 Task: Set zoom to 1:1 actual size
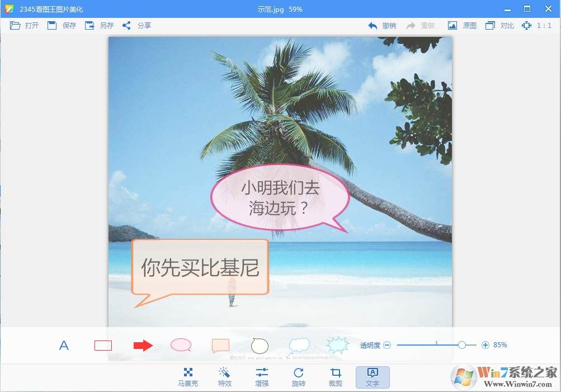(537, 26)
